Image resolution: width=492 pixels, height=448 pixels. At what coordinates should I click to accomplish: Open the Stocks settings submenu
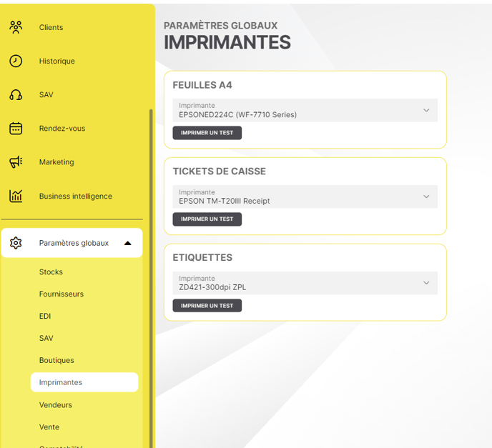(x=51, y=272)
